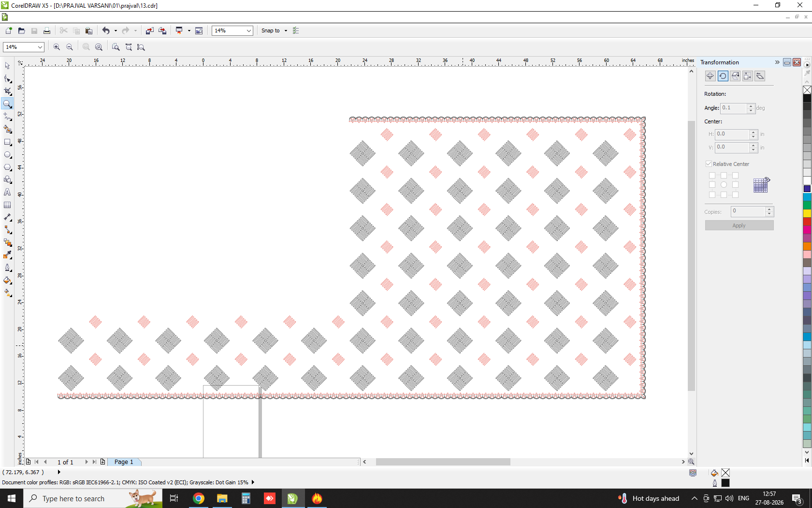Pick the green color swatch
Screen dimensions: 812x508
point(807,205)
